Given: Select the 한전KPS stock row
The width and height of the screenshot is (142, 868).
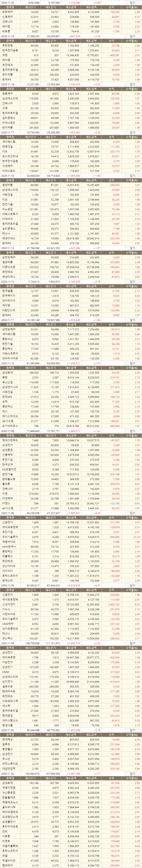Looking at the screenshot, I should click(71, 397).
